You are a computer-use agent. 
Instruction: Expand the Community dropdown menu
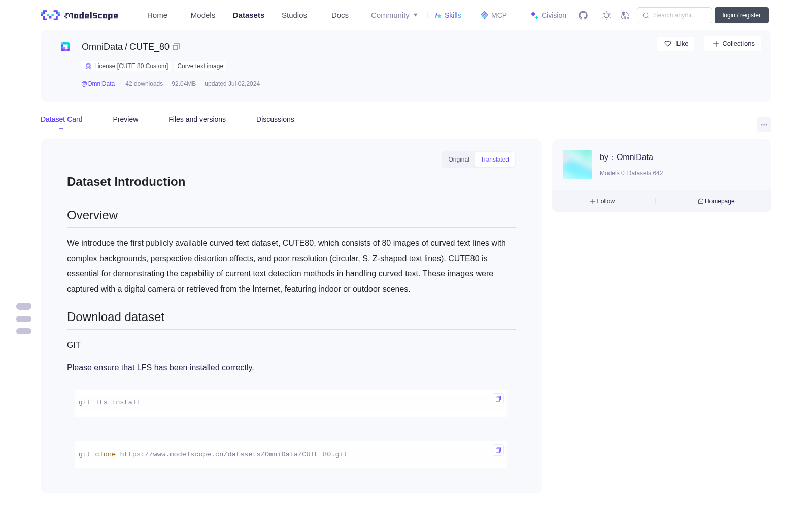tap(394, 15)
